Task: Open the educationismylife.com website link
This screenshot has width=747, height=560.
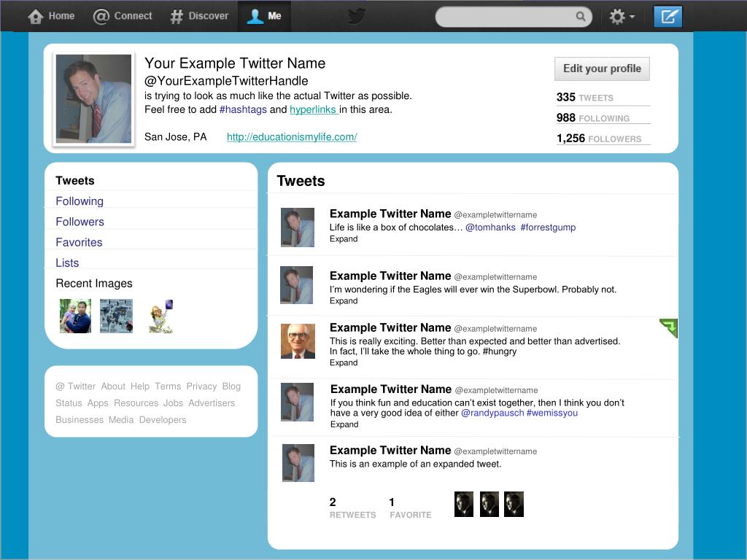Action: point(292,137)
